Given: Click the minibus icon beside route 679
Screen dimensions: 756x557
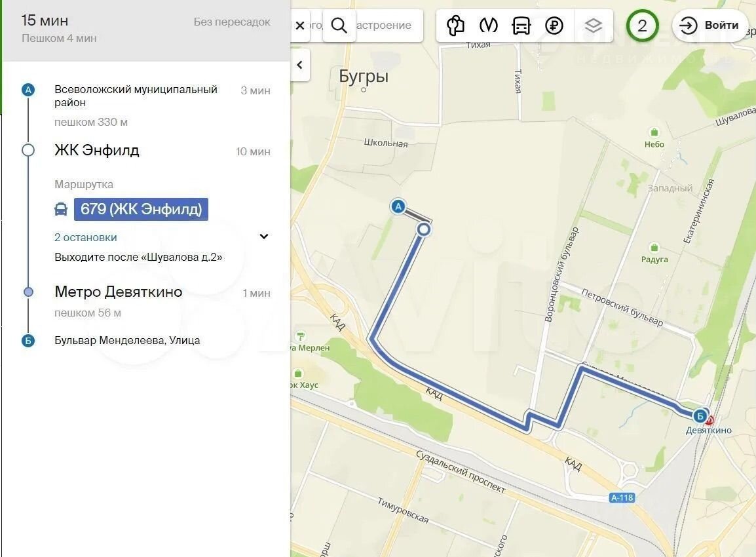Looking at the screenshot, I should [61, 210].
